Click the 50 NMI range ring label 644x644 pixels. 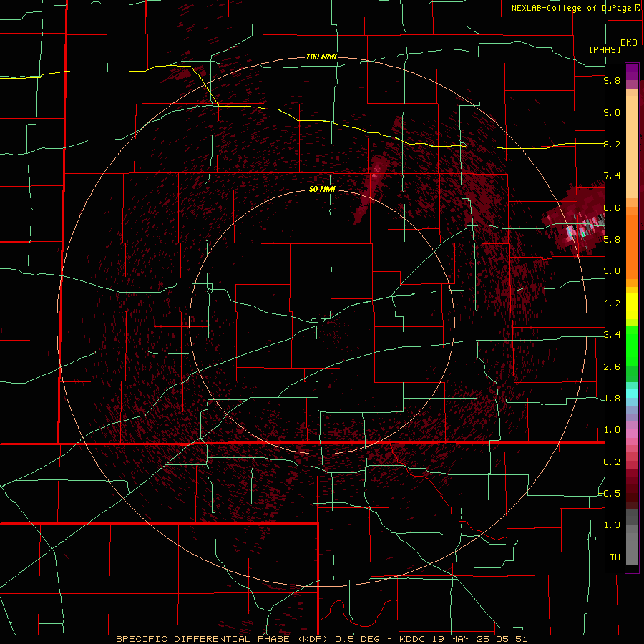322,190
